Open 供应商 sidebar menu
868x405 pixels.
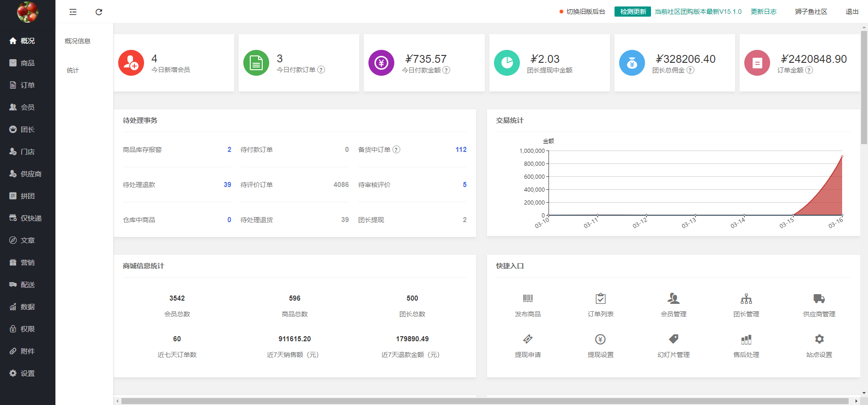[x=28, y=174]
